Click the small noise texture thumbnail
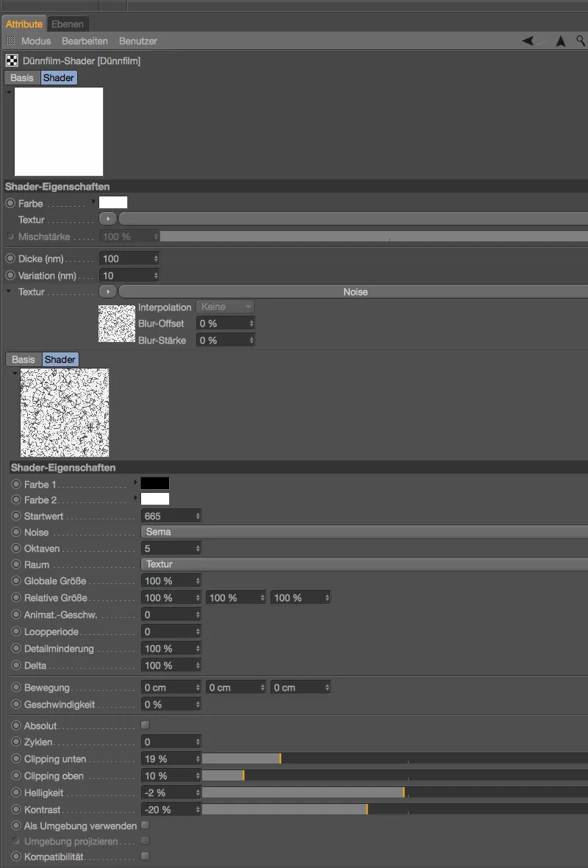588x868 pixels. point(117,323)
